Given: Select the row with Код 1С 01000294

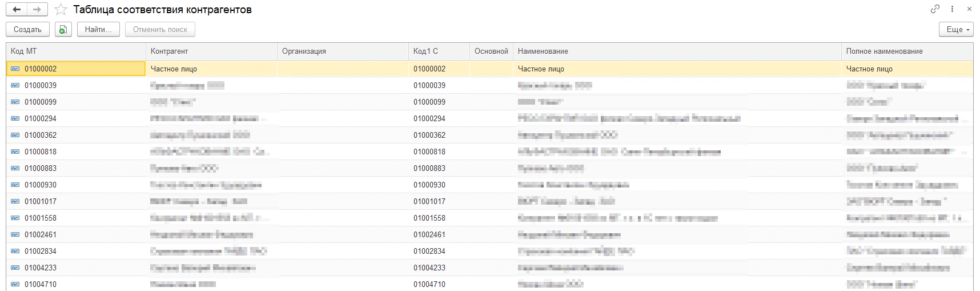Looking at the screenshot, I should click(429, 119).
